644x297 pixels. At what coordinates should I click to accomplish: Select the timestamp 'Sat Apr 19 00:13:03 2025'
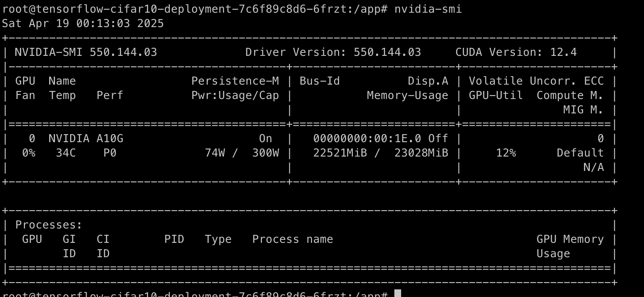coord(83,23)
